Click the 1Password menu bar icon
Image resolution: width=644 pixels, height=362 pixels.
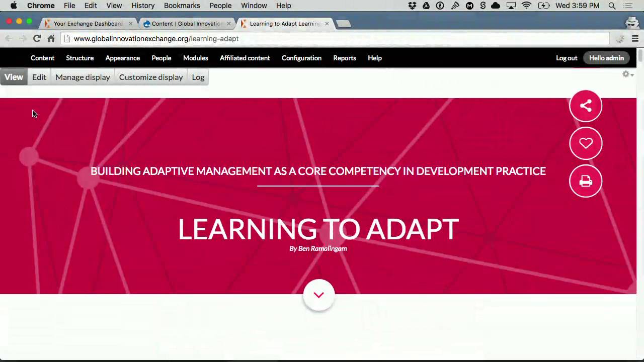[x=440, y=6]
